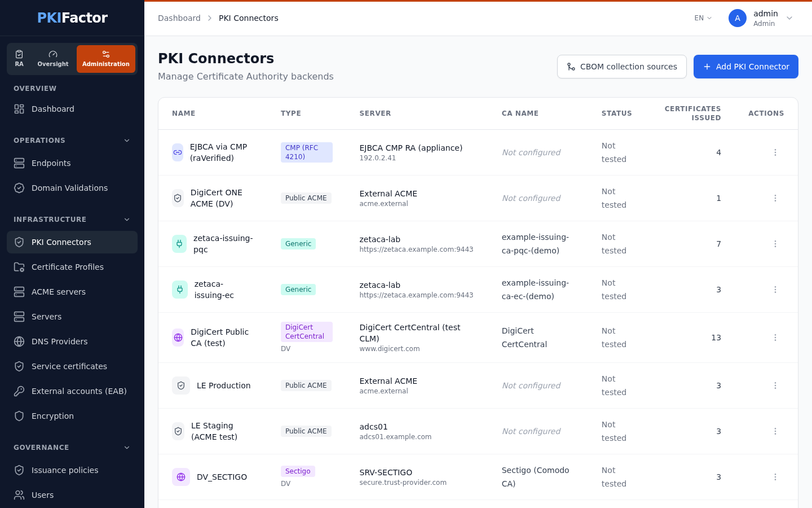Click the DigiCert Public CA globe icon

[x=178, y=338]
